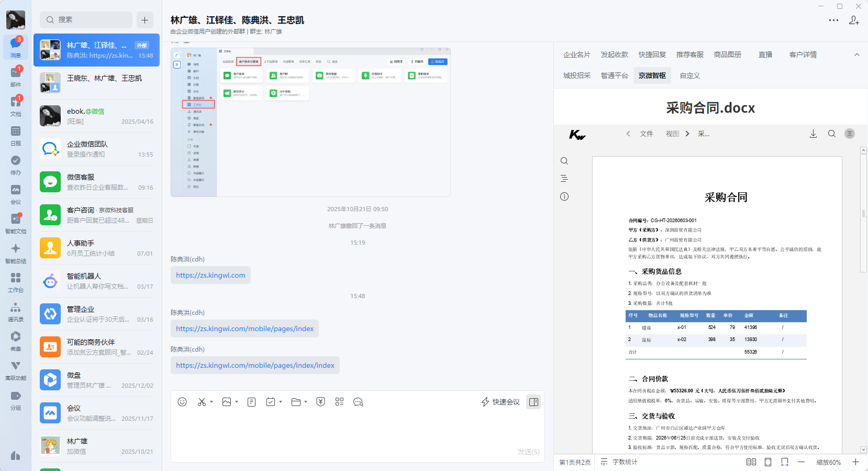
Task: Click the scissors screenshot tool
Action: tap(202, 402)
